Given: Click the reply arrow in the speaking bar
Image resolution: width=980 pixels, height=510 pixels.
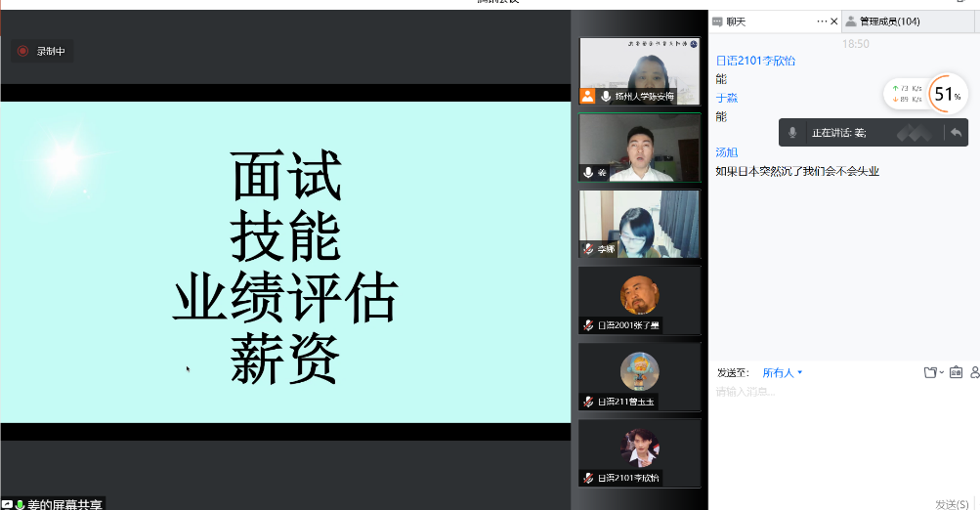Looking at the screenshot, I should (x=955, y=133).
